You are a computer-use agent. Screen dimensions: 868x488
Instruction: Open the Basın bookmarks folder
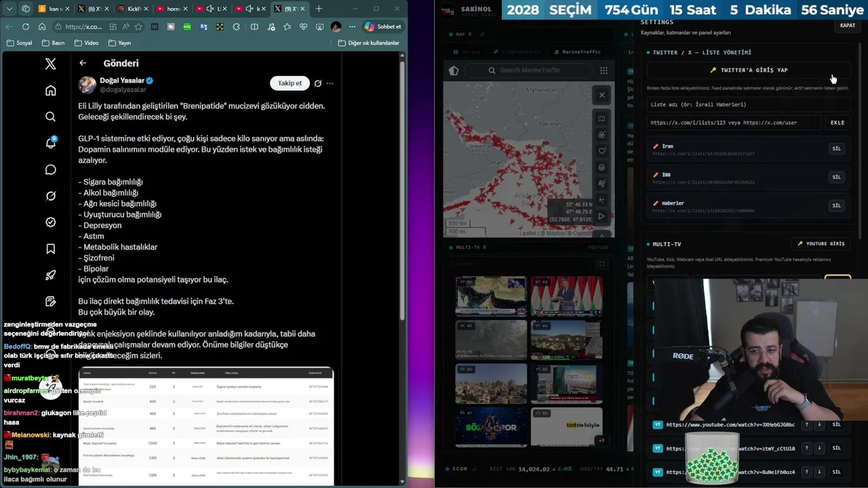[x=53, y=43]
